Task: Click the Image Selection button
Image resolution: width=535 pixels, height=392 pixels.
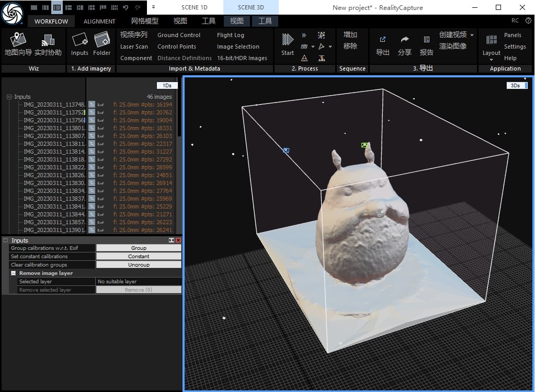Action: point(238,47)
